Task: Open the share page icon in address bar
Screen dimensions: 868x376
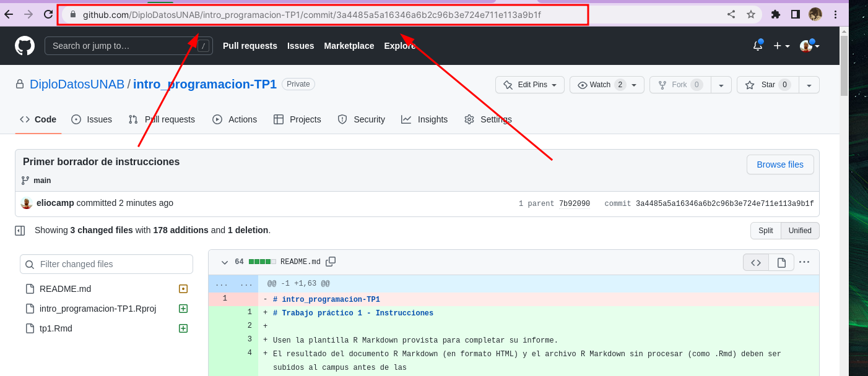Action: (x=731, y=14)
